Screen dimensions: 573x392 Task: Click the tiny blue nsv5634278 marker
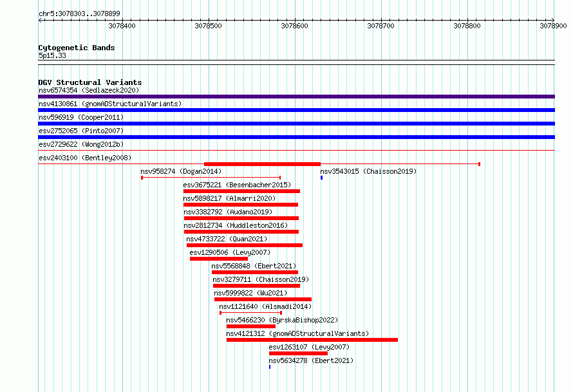pos(270,367)
